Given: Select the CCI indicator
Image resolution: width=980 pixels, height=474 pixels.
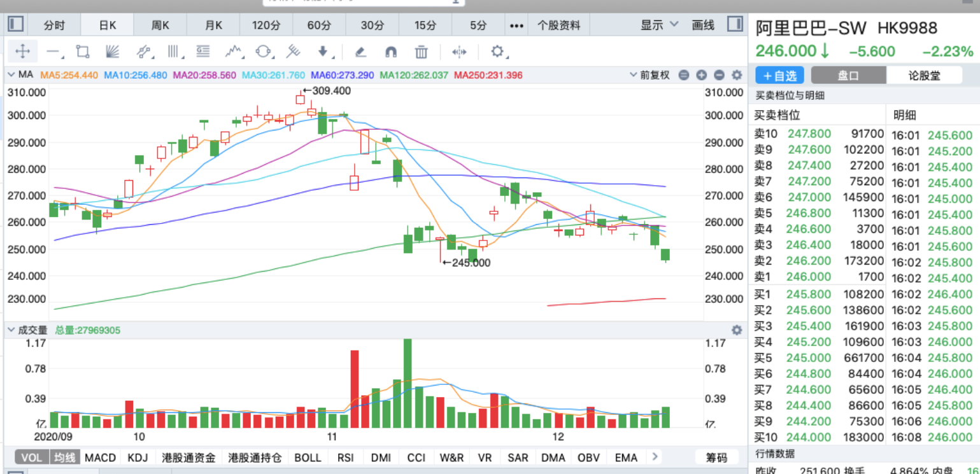Looking at the screenshot, I should coord(416,457).
